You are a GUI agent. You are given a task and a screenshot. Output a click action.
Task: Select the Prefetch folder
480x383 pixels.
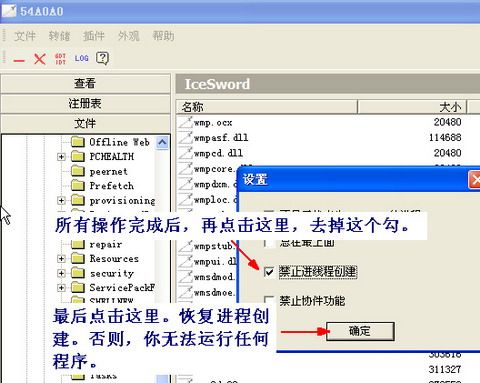111,186
